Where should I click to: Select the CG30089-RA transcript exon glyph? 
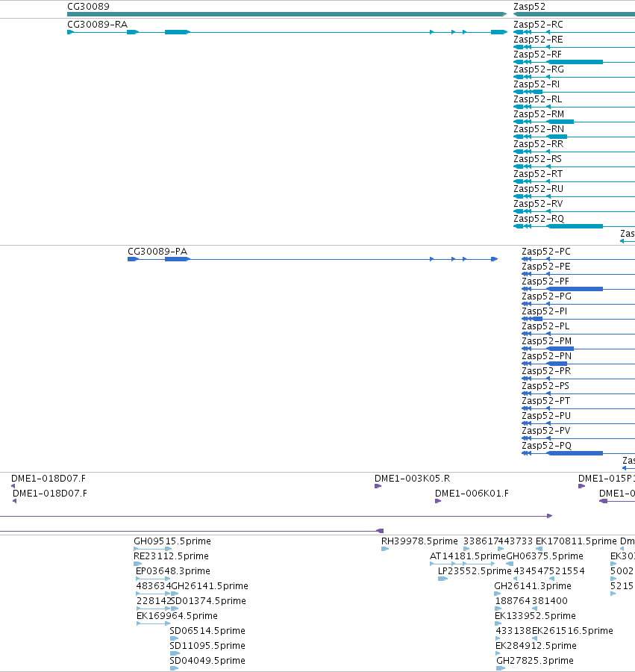pyautogui.click(x=287, y=32)
